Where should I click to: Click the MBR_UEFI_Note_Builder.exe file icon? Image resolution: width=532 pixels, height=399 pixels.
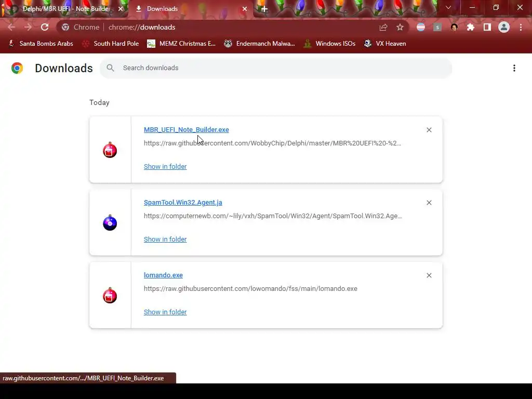110,150
